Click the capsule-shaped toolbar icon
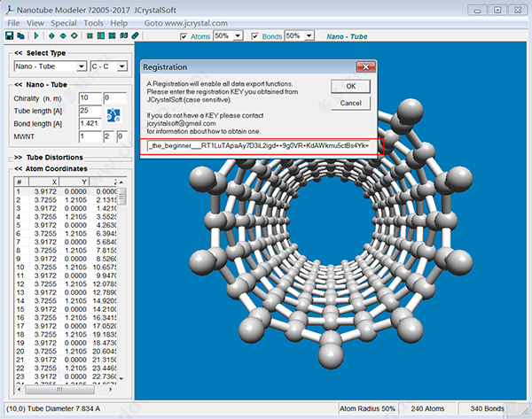 tap(135, 35)
